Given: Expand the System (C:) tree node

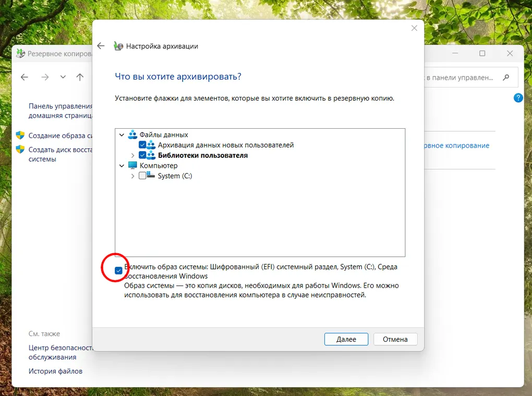Looking at the screenshot, I should pos(132,176).
